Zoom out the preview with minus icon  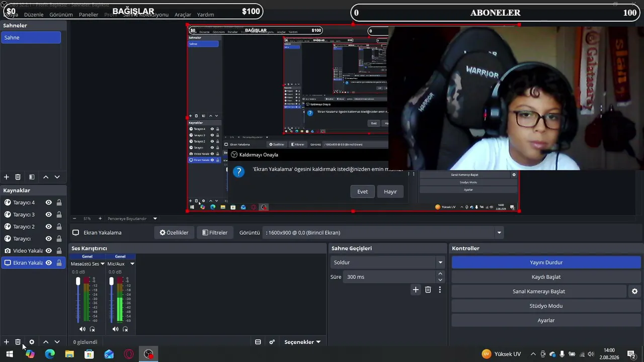pos(74,219)
